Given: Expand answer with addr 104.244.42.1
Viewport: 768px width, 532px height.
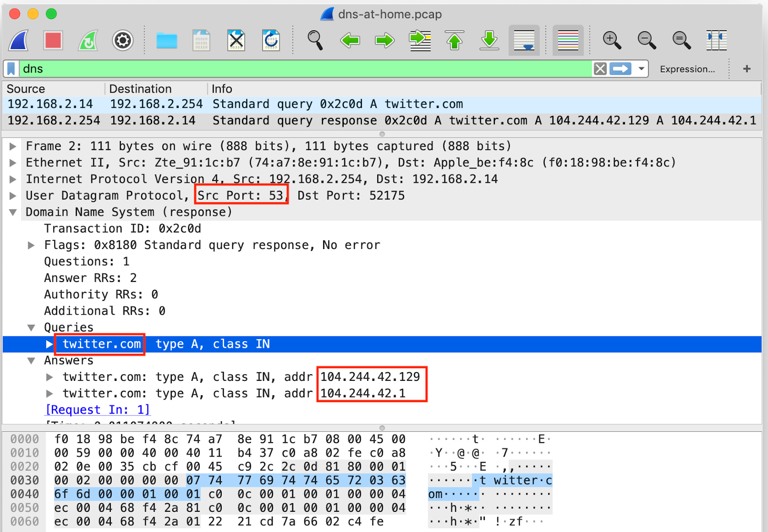Looking at the screenshot, I should 49,393.
